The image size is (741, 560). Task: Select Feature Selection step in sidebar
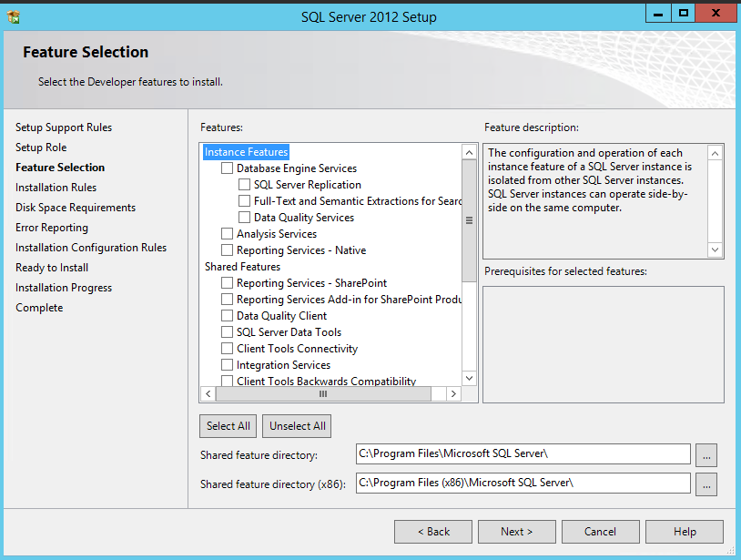(x=60, y=168)
